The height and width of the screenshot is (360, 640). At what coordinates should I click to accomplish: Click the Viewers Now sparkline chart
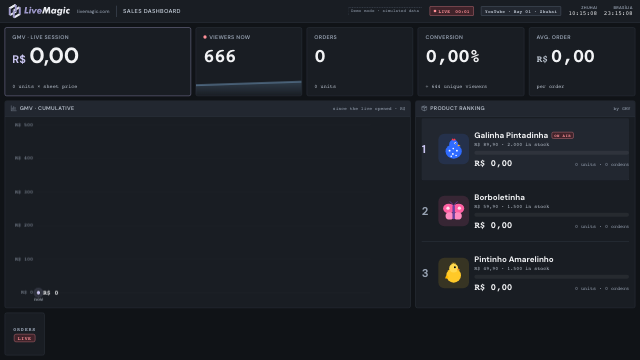coord(249,88)
